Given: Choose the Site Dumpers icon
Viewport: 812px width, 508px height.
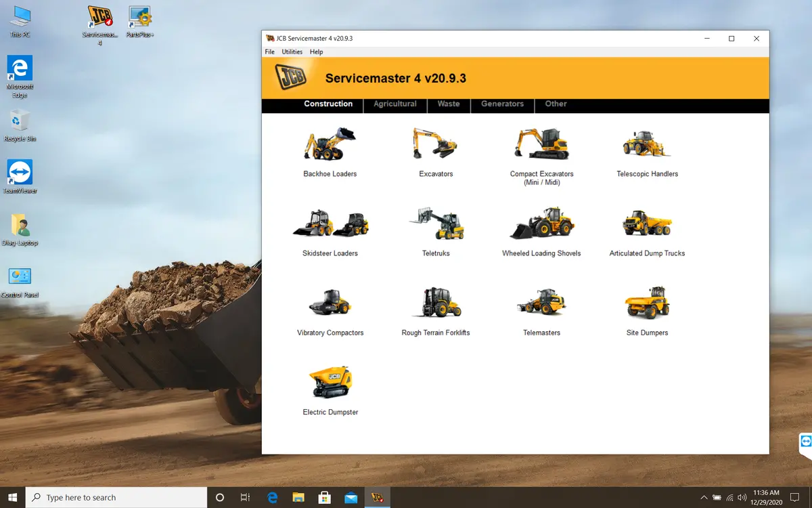Looking at the screenshot, I should coord(647,302).
